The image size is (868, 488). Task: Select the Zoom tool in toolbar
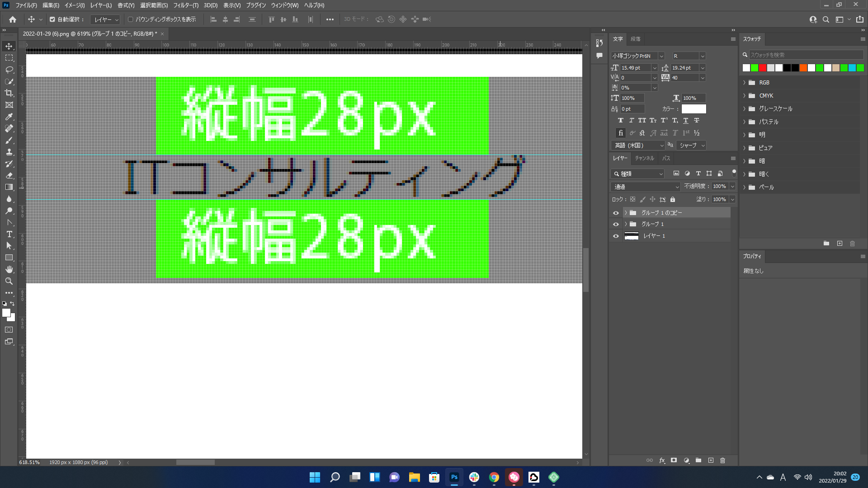click(9, 281)
